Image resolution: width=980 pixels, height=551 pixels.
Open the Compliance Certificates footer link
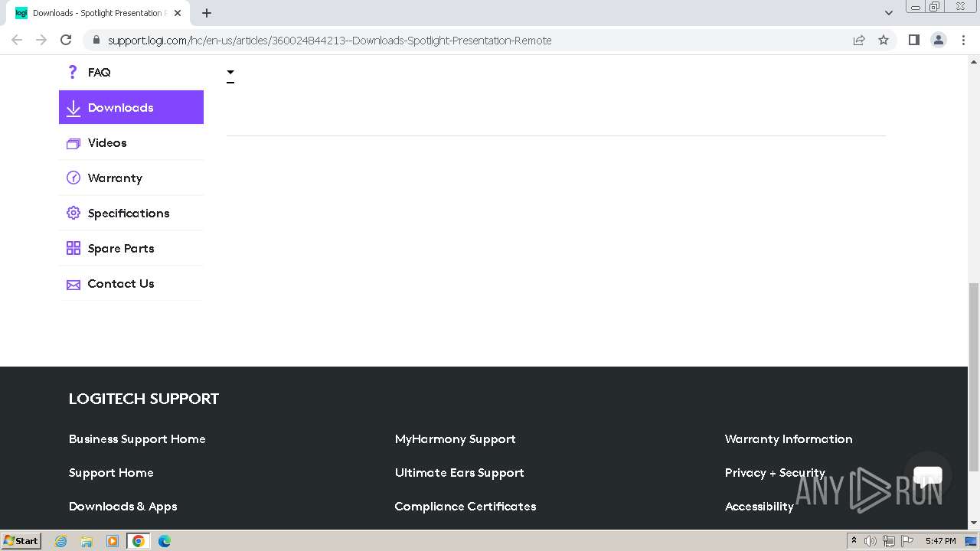pyautogui.click(x=465, y=507)
